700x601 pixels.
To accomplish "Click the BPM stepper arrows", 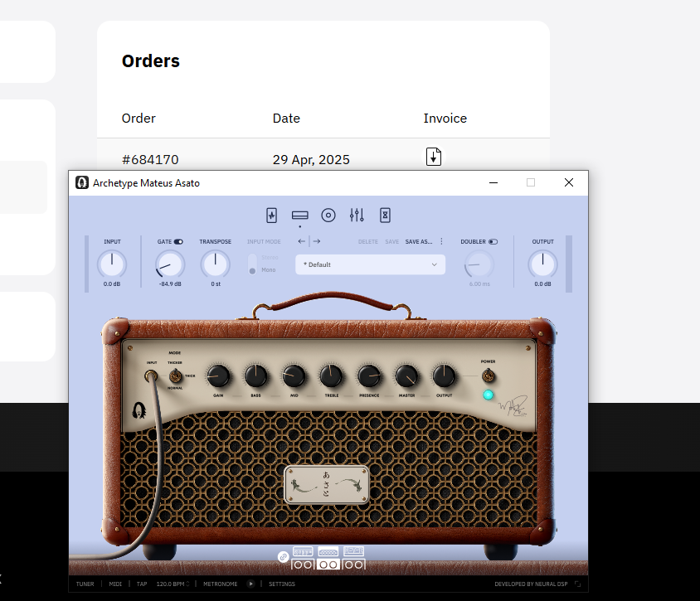I will tap(187, 584).
